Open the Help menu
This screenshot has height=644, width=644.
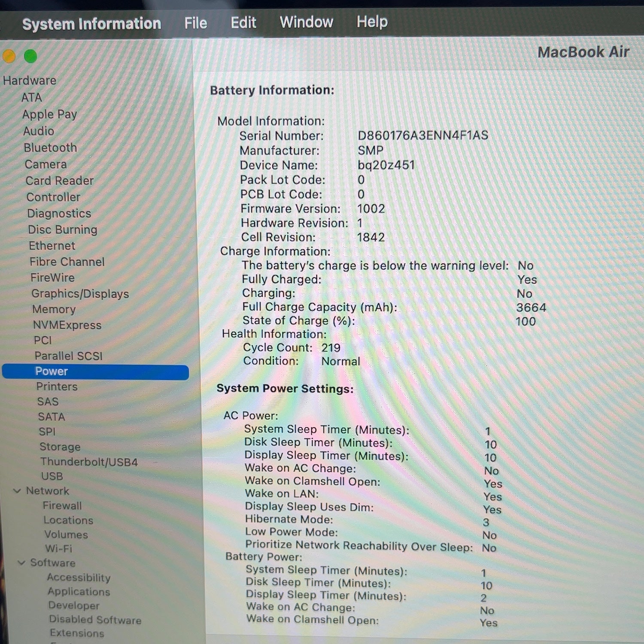372,21
